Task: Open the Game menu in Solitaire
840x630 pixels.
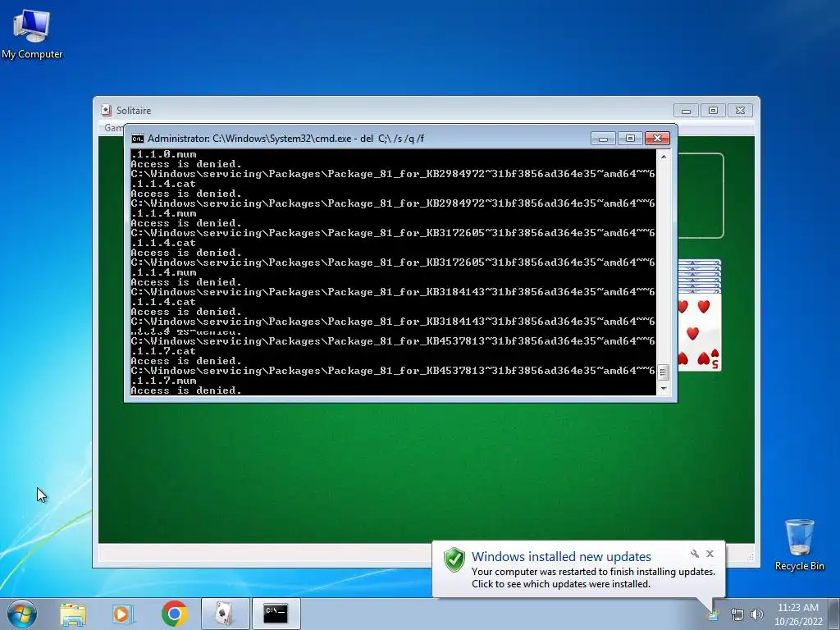Action: coord(113,127)
